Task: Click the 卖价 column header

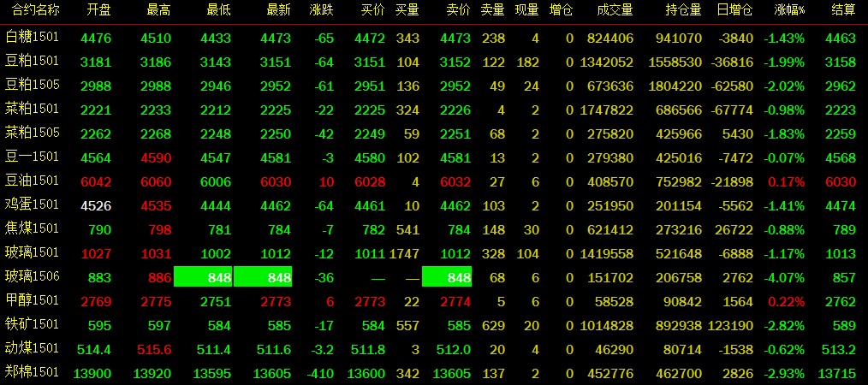Action: (x=458, y=10)
